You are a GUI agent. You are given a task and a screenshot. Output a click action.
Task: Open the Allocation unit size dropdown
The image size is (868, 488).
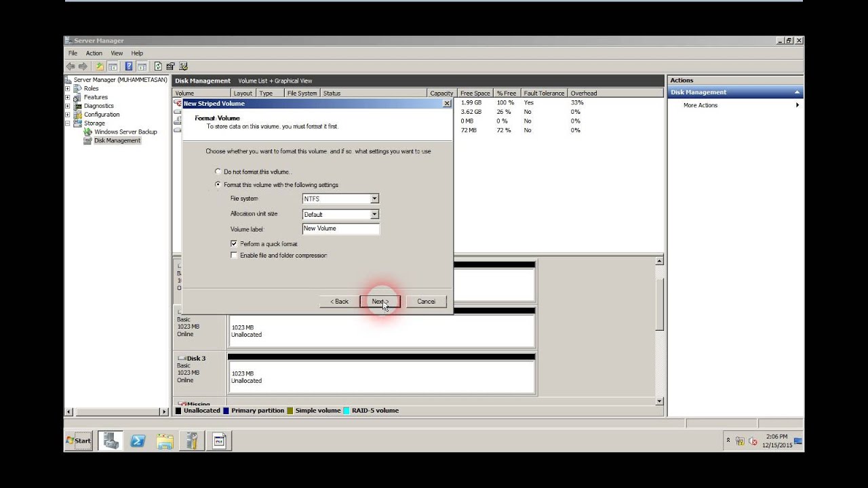pyautogui.click(x=374, y=214)
